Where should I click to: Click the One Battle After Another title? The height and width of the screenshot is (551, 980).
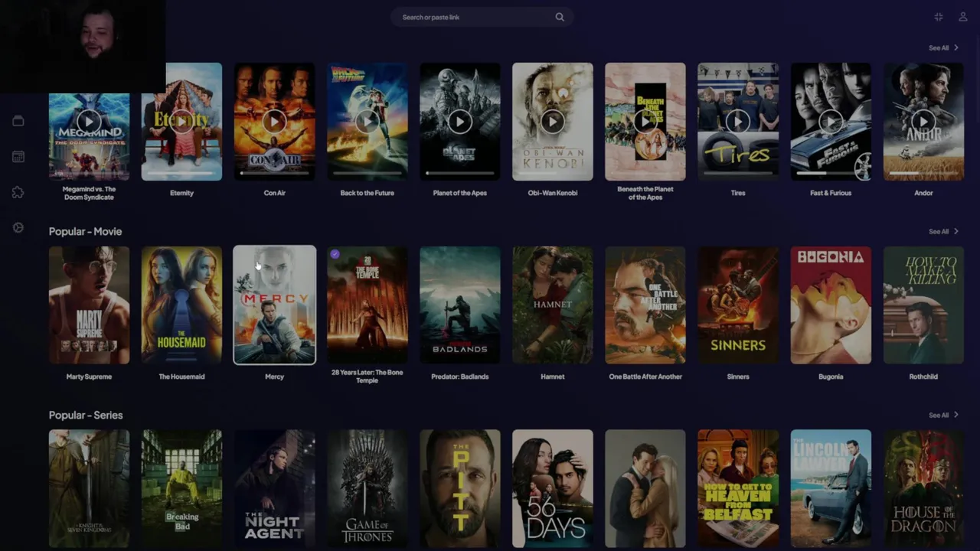[645, 377]
